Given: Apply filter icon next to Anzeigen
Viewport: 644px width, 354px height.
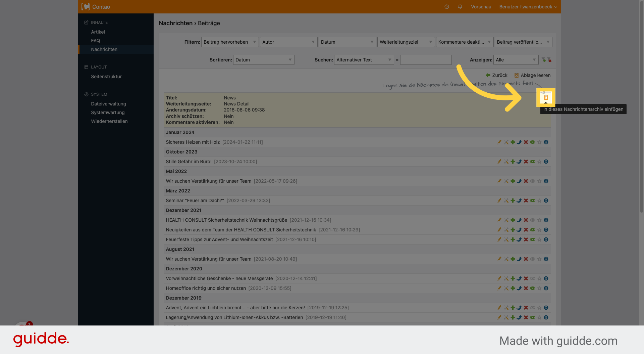Looking at the screenshot, I should [544, 60].
